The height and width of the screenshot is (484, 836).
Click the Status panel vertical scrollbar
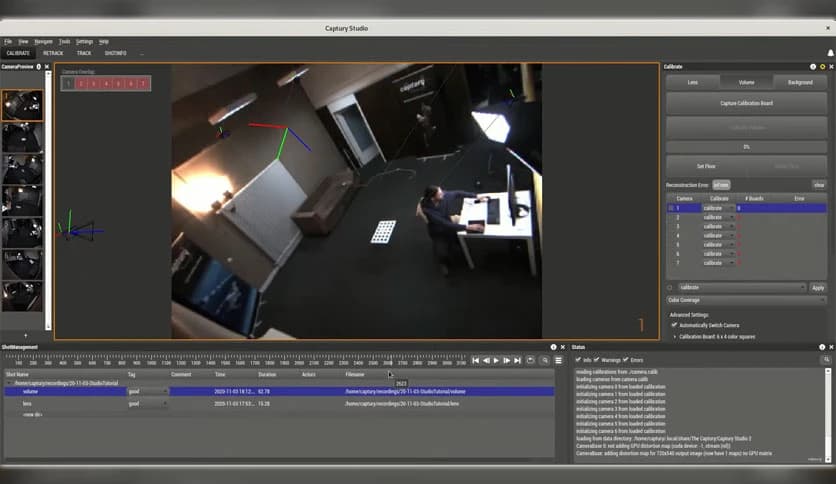(x=827, y=414)
